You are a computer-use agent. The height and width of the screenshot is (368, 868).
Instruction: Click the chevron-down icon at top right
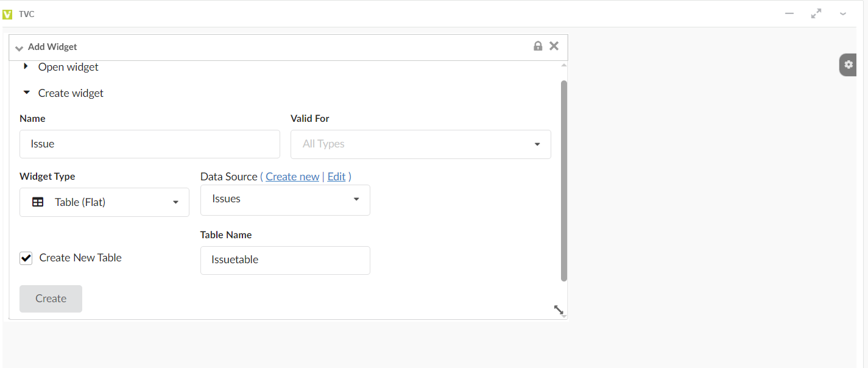tap(843, 13)
